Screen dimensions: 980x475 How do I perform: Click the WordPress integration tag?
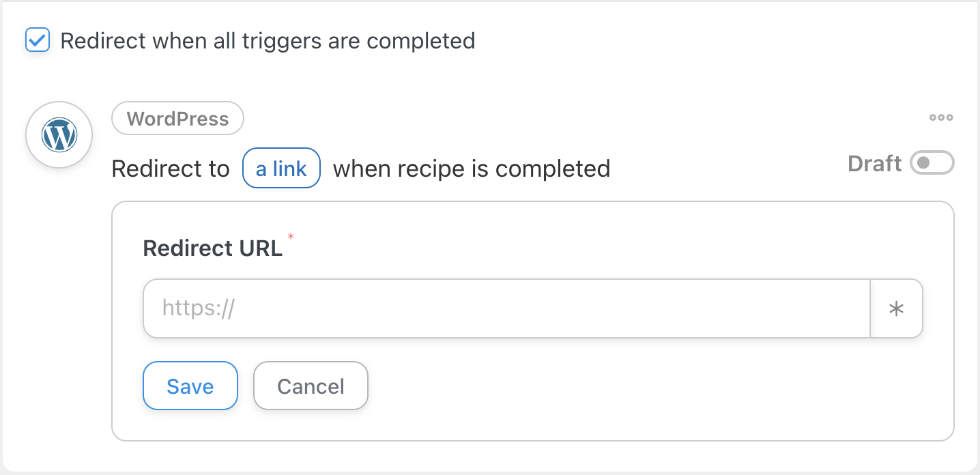point(177,119)
